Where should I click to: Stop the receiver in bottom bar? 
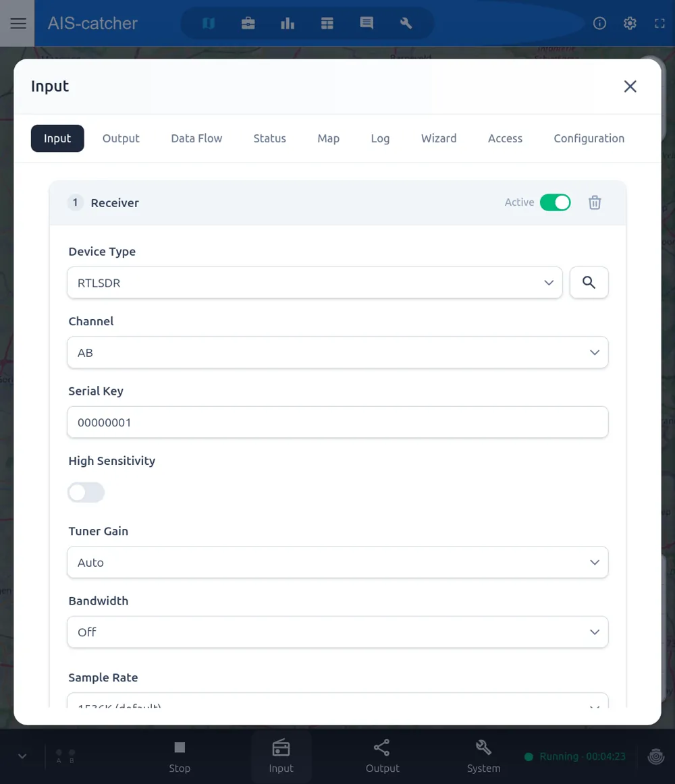point(180,756)
